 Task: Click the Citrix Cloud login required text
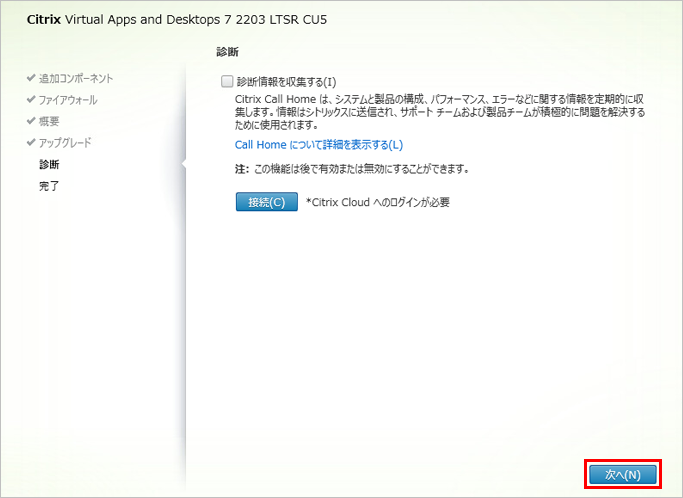(x=378, y=202)
